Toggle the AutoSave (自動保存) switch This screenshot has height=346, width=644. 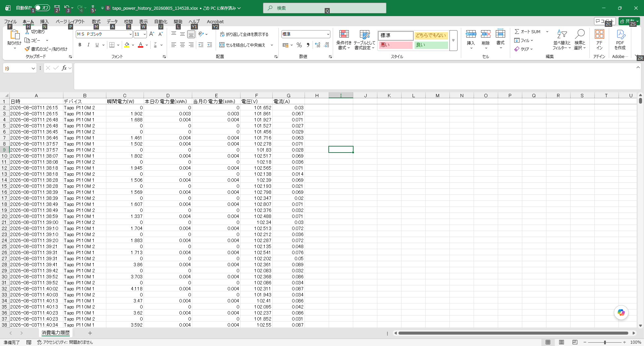pyautogui.click(x=42, y=8)
